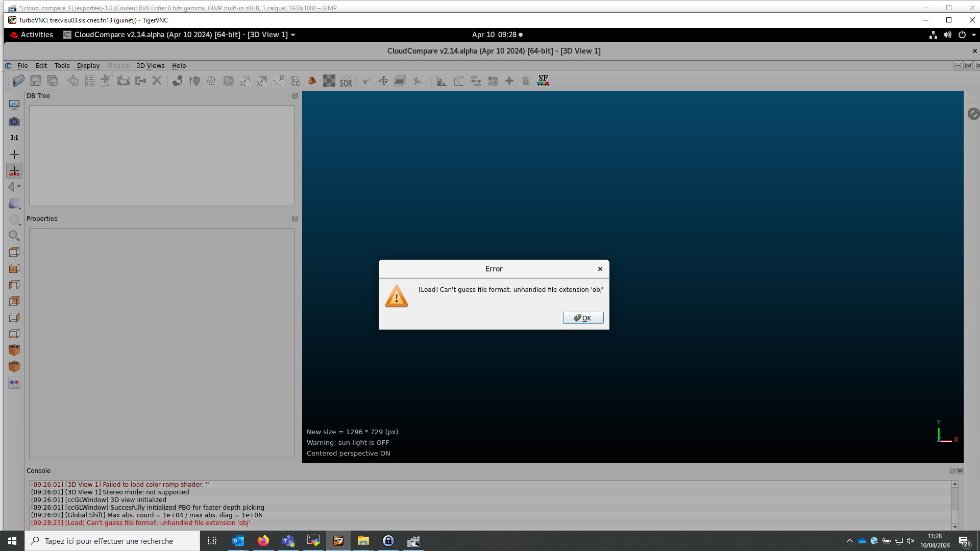Click the camera snapshot icon in sidebar
Image resolution: width=980 pixels, height=551 pixels.
[x=14, y=121]
